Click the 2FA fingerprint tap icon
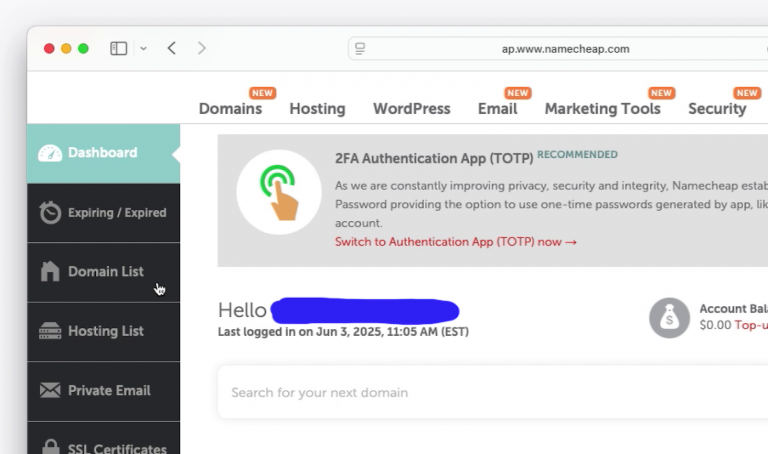Viewport: 768px width, 454px height. pos(278,191)
